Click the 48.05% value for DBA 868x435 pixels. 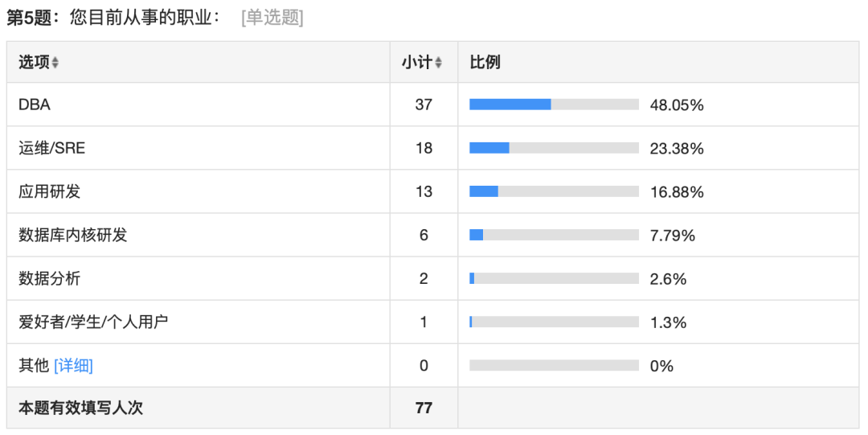click(x=677, y=105)
